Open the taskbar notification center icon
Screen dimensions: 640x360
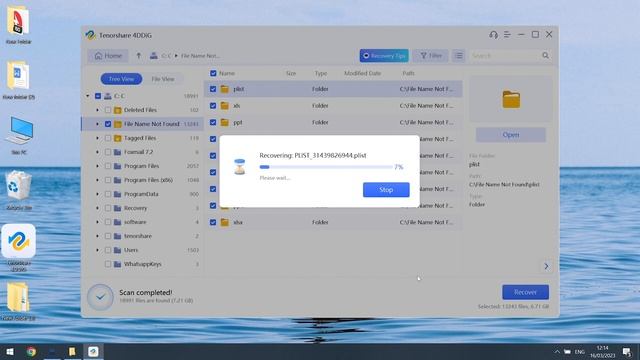point(627,351)
